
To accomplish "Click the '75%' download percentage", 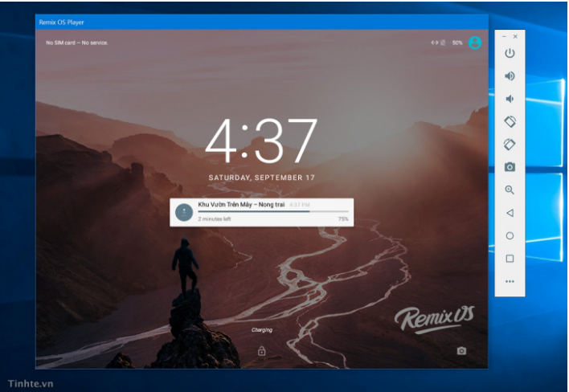I will [x=343, y=219].
